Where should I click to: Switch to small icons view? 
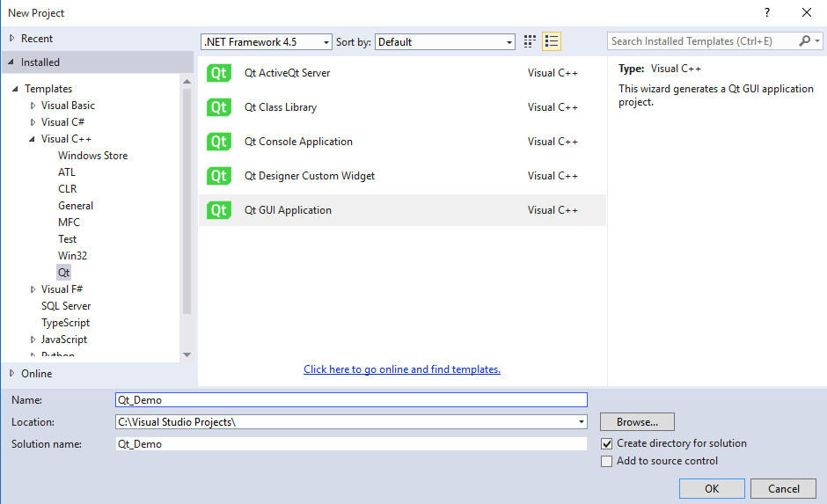pos(530,41)
